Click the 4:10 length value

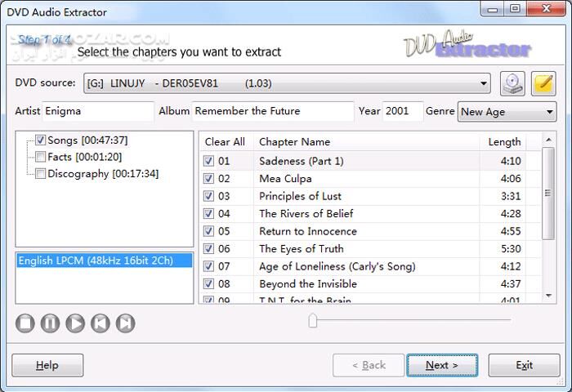pos(511,161)
